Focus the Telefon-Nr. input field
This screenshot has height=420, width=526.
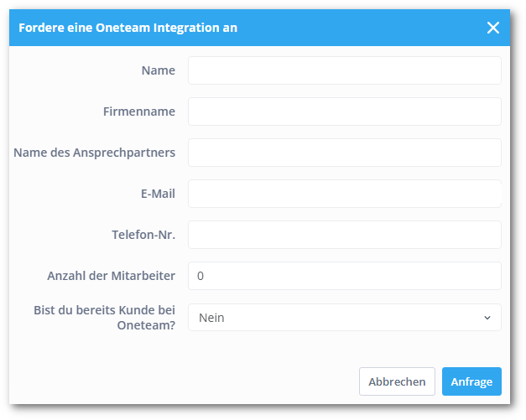point(344,235)
